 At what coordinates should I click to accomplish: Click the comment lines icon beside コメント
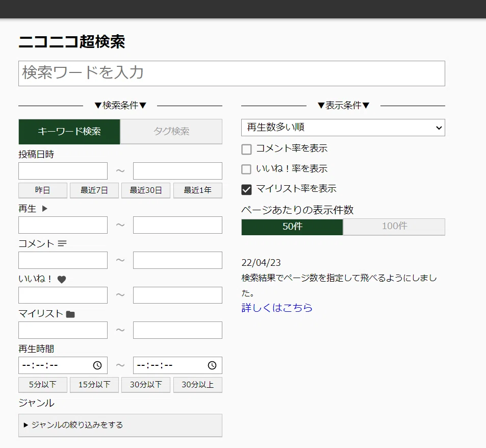coord(62,243)
